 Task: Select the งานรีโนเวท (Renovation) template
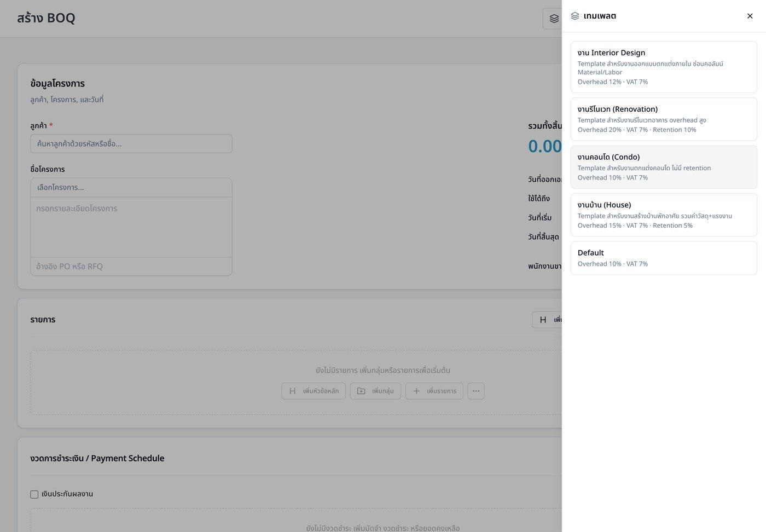click(x=664, y=119)
